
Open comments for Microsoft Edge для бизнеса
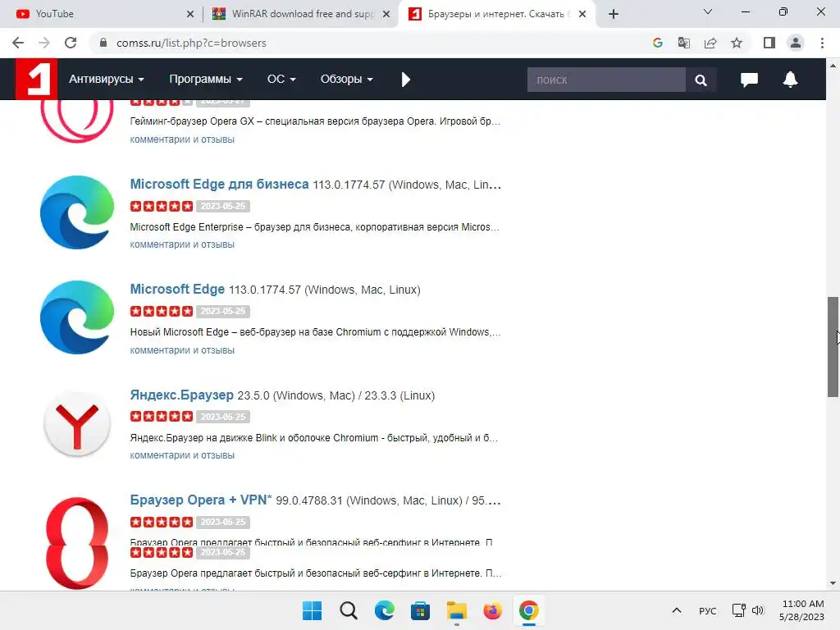click(x=182, y=244)
